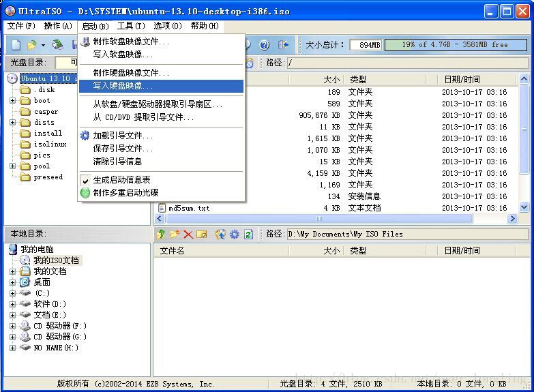Click the CD 驱动器 (F:) drive icon
The image size is (534, 392).
coord(25,326)
